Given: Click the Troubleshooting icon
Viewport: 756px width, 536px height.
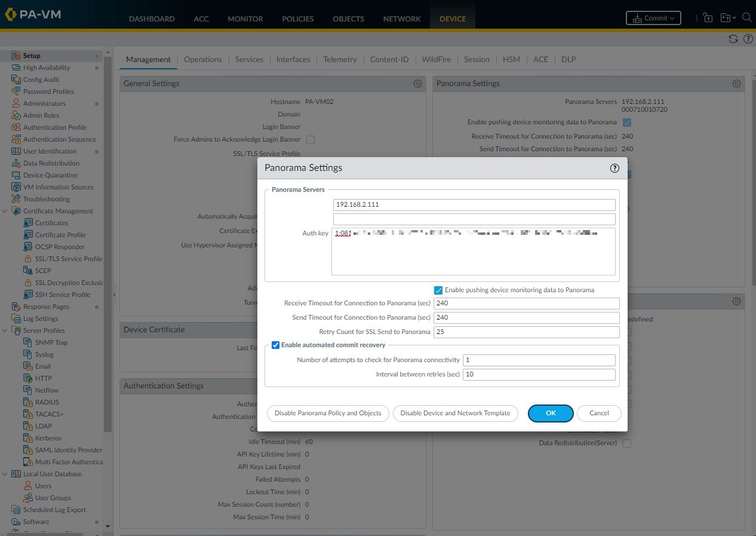Looking at the screenshot, I should [x=16, y=199].
